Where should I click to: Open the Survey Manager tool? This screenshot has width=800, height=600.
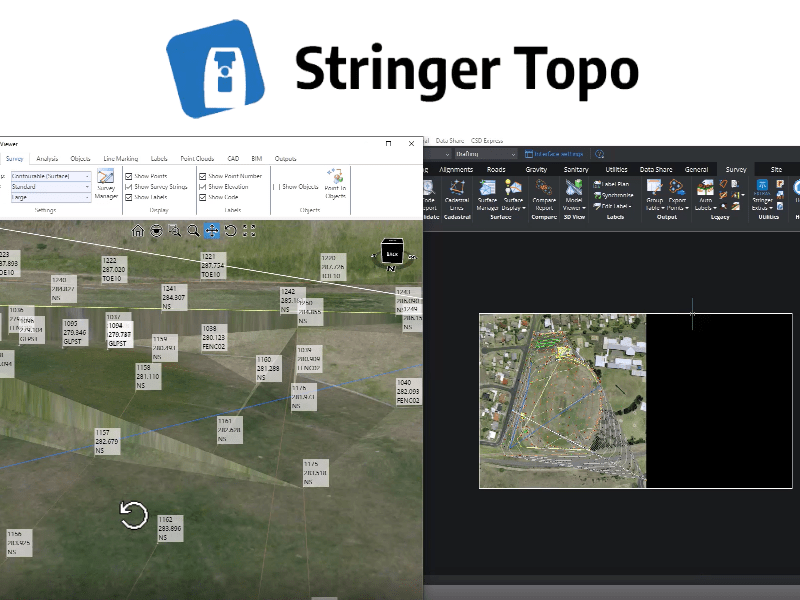106,185
